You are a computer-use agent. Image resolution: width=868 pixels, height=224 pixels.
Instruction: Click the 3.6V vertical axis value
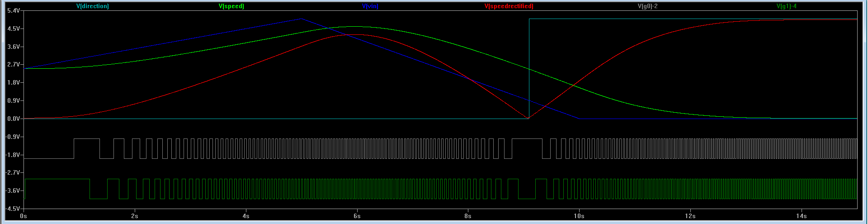click(14, 47)
